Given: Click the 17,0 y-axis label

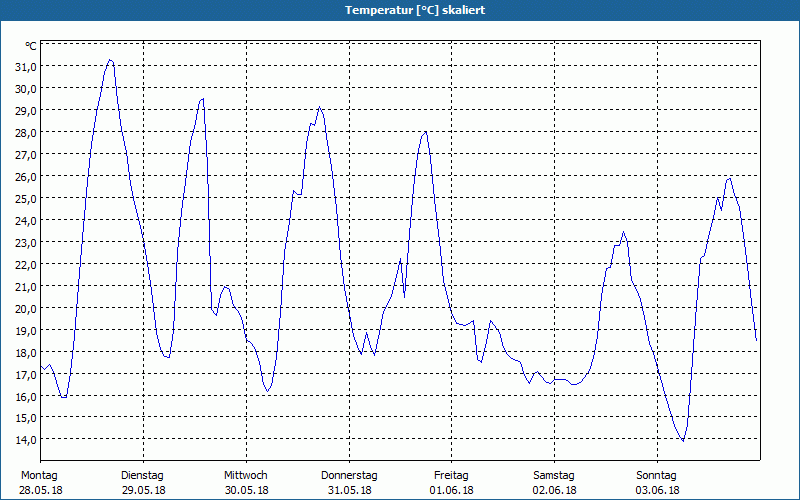Looking at the screenshot, I should point(25,374).
